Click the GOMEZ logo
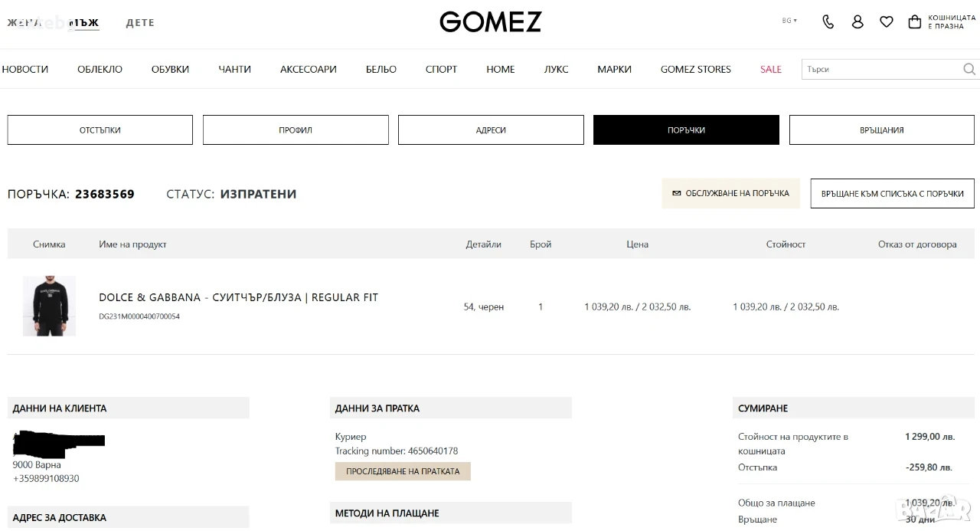Image resolution: width=980 pixels, height=531 pixels. (490, 21)
